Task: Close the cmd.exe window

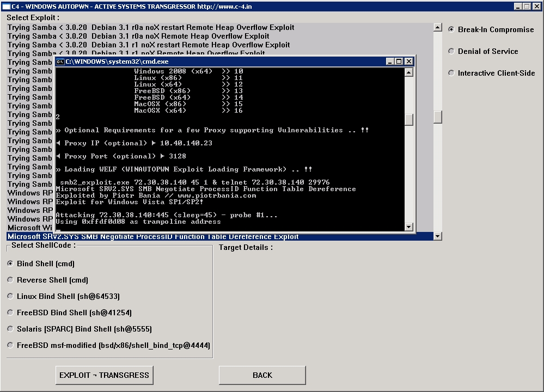Action: click(409, 62)
